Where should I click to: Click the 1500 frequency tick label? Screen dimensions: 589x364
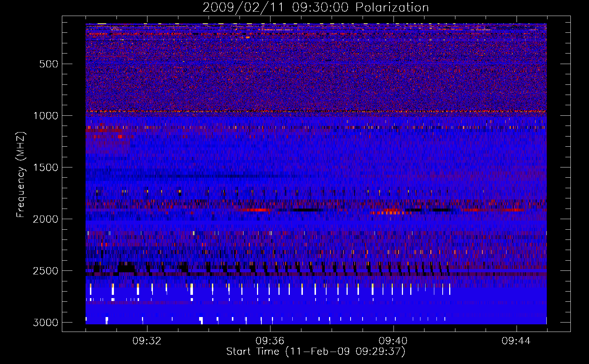click(x=46, y=167)
